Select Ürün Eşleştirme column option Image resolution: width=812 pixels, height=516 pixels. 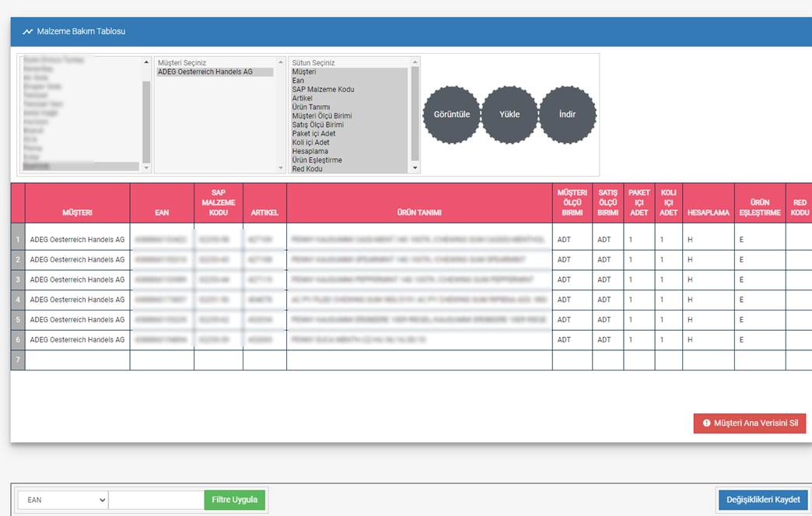coord(349,160)
